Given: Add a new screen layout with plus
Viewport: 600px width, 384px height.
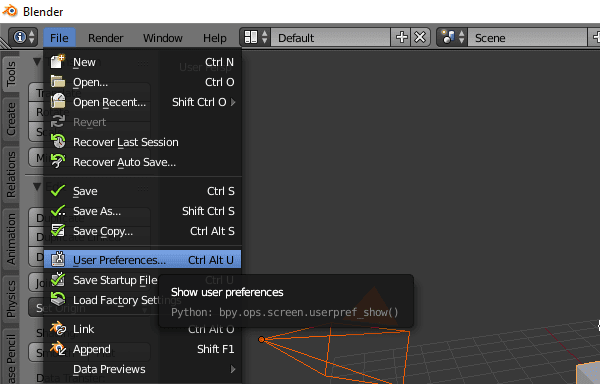Looking at the screenshot, I should 401,37.
